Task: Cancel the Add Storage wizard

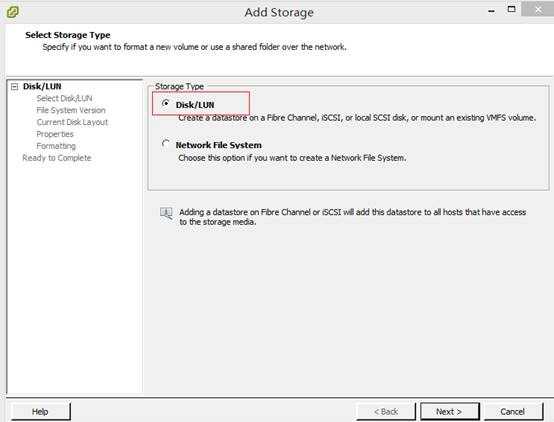Action: (513, 412)
